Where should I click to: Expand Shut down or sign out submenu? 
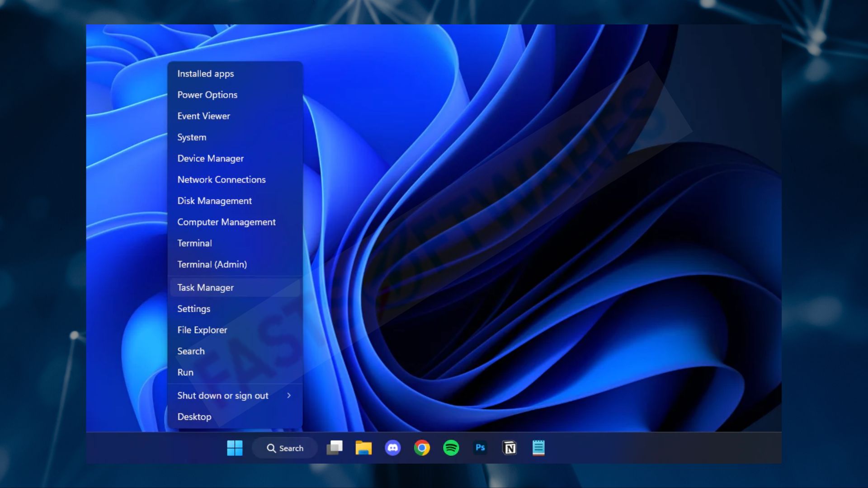point(235,396)
